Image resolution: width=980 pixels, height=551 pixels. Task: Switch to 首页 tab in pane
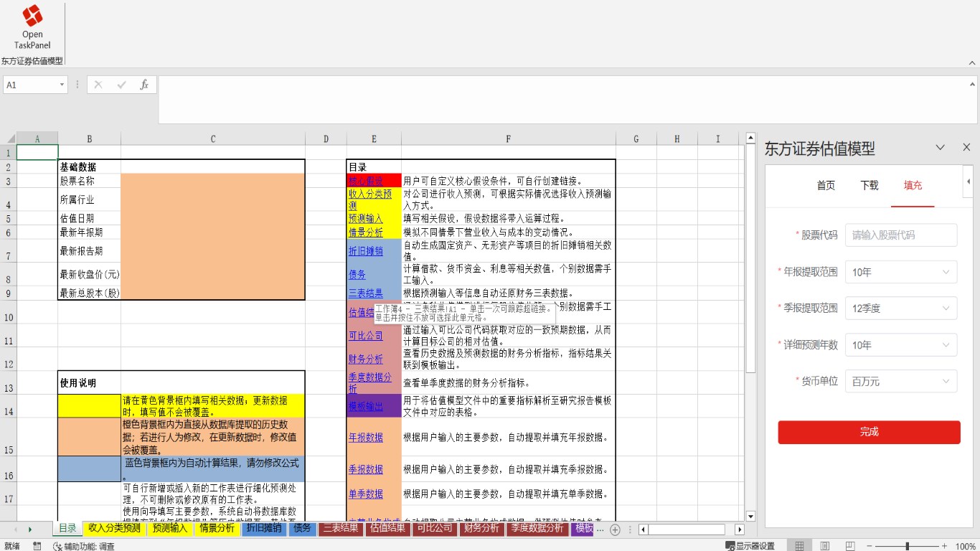tap(826, 185)
